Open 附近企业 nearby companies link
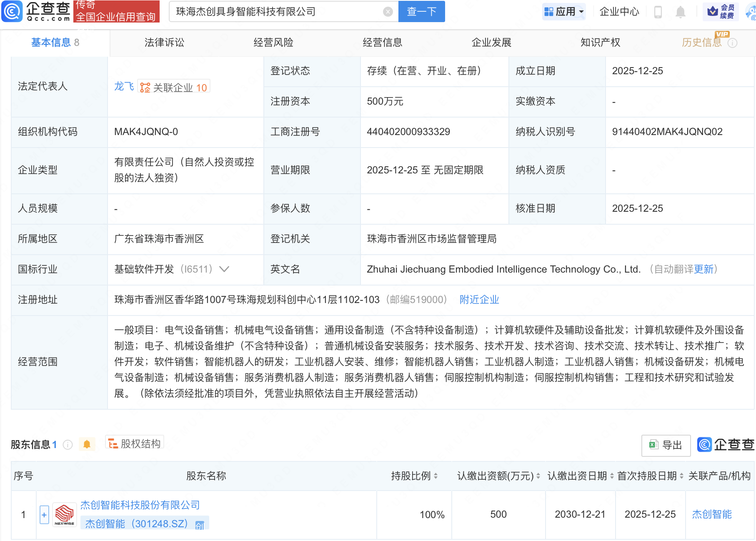 pos(479,300)
